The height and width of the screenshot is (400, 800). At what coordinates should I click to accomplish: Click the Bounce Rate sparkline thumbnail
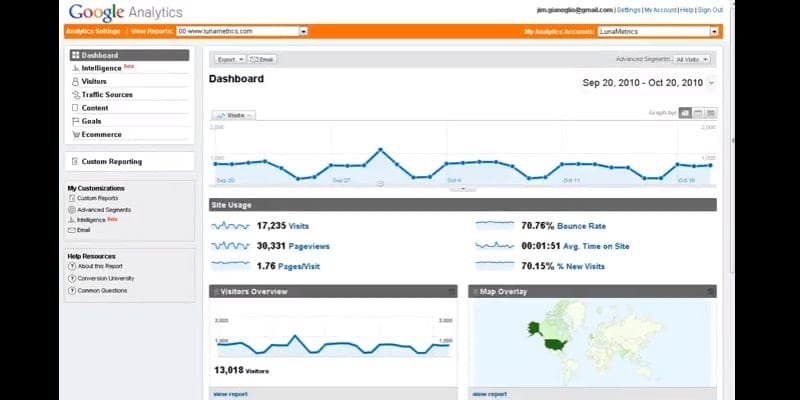point(495,225)
